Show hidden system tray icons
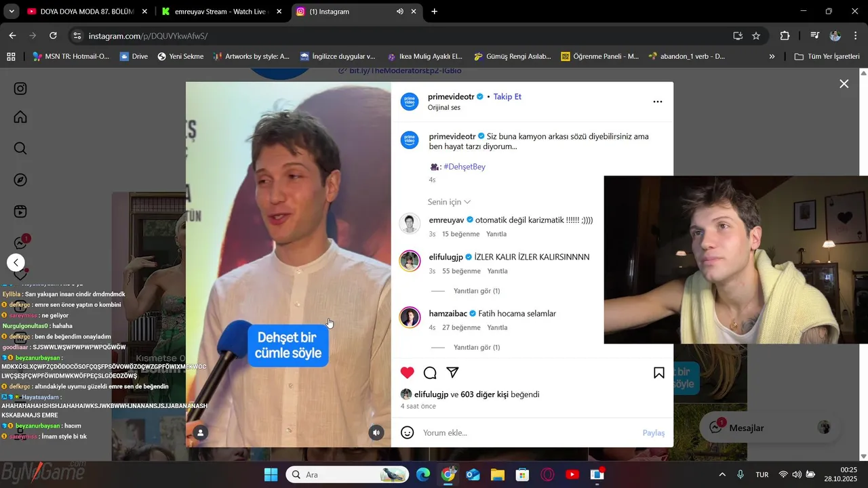The width and height of the screenshot is (868, 488). tap(722, 474)
